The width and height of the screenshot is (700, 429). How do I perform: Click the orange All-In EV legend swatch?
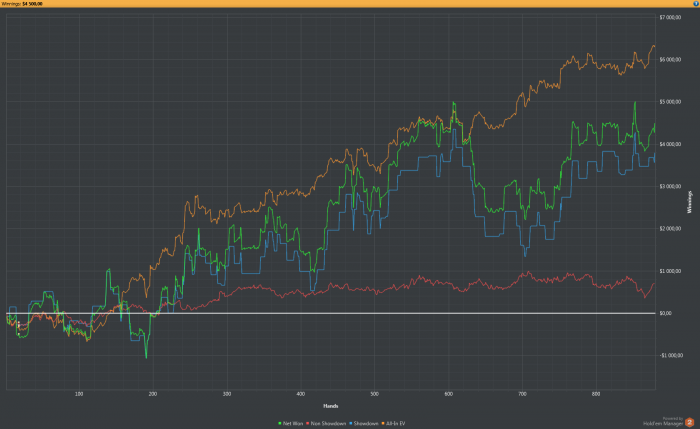click(383, 423)
